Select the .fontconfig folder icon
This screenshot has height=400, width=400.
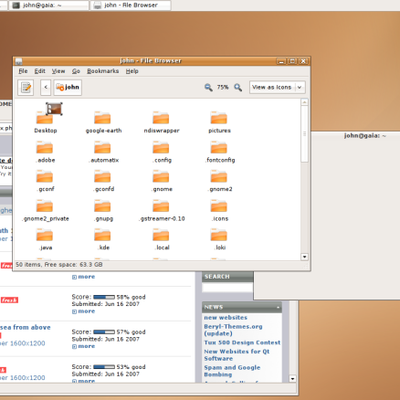pos(219,147)
